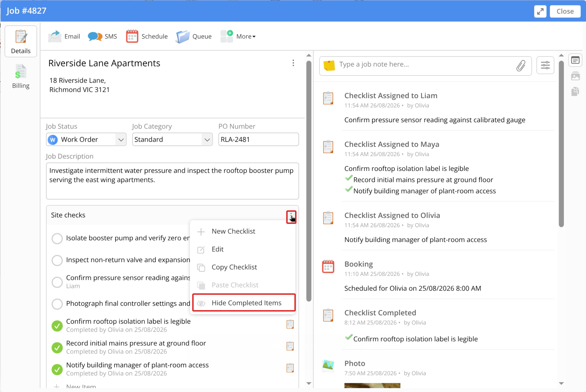
Task: Open note icon for Record initial mains pressure
Action: 290,346
